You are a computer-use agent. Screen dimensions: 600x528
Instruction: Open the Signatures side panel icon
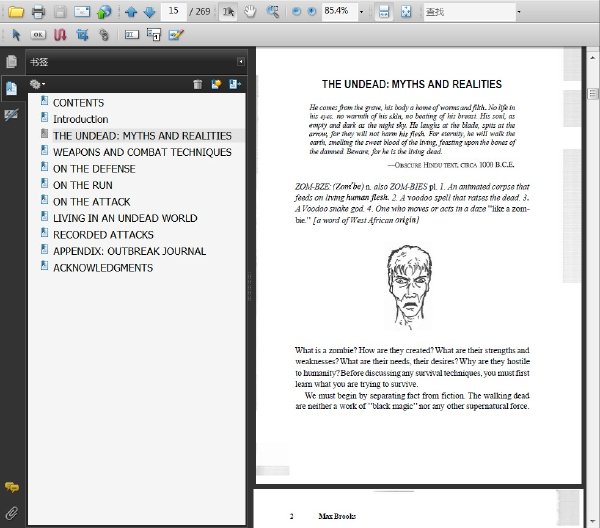11,114
